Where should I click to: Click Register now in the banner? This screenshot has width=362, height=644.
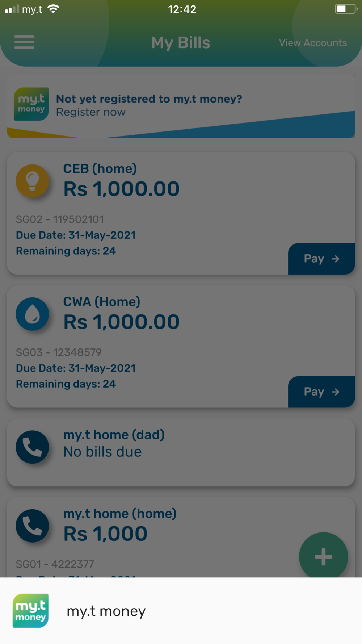(x=91, y=112)
